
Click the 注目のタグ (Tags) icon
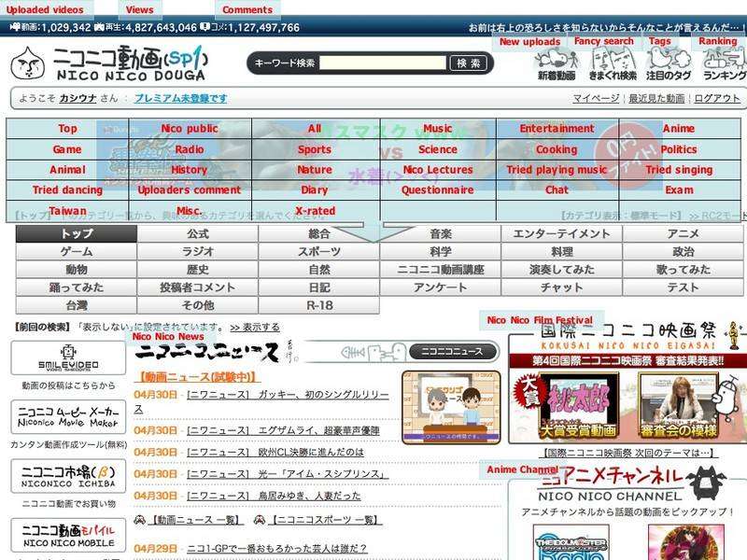[x=670, y=64]
